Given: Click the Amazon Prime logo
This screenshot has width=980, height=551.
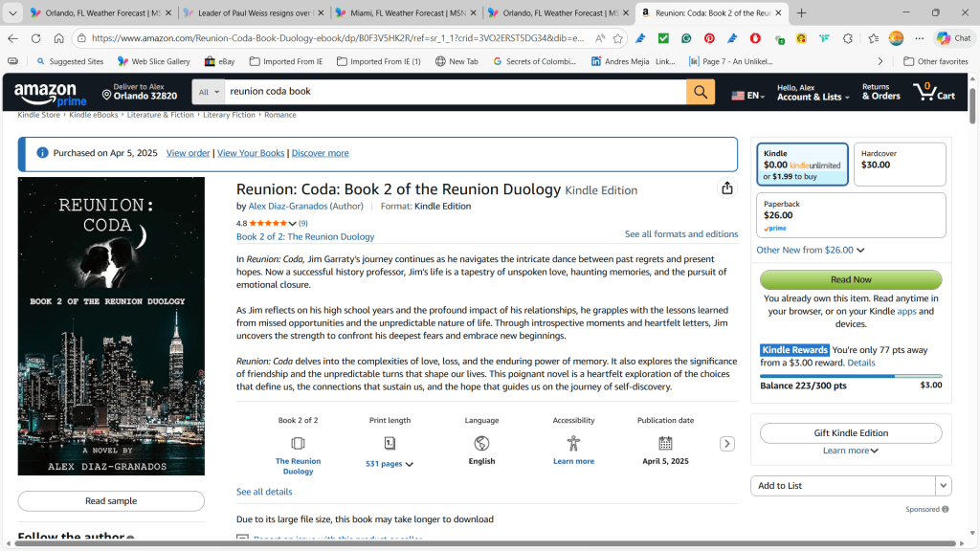Looking at the screenshot, I should (51, 94).
